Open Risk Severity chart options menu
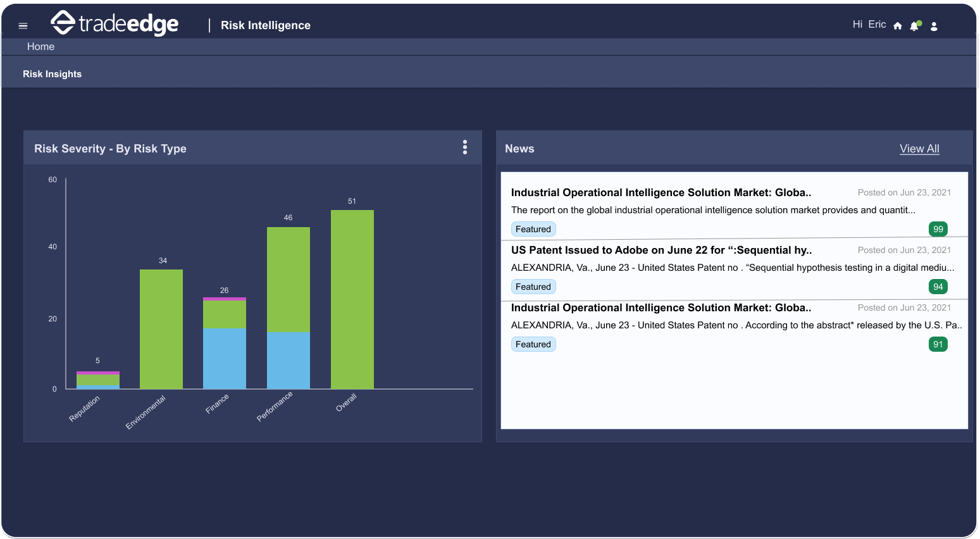Screen dimensions: 980x539 (x=465, y=147)
